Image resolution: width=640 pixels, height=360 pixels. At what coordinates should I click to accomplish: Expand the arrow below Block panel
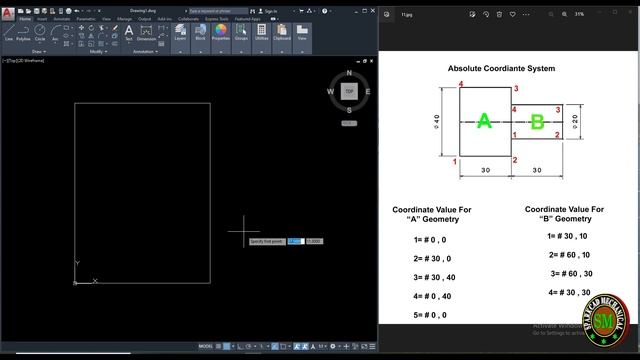tap(200, 52)
